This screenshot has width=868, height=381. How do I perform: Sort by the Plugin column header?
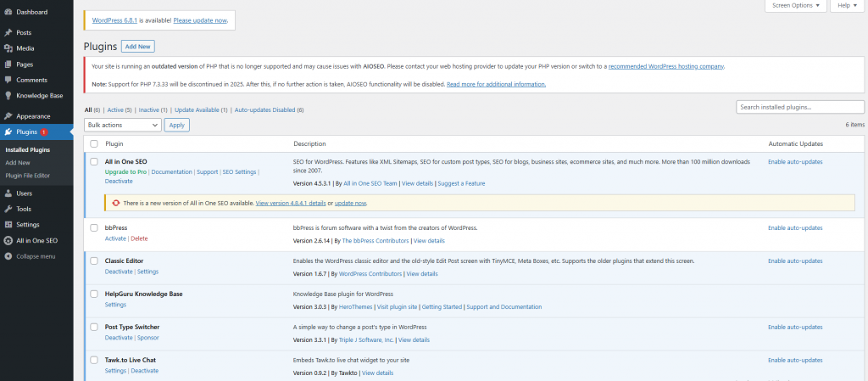click(114, 144)
